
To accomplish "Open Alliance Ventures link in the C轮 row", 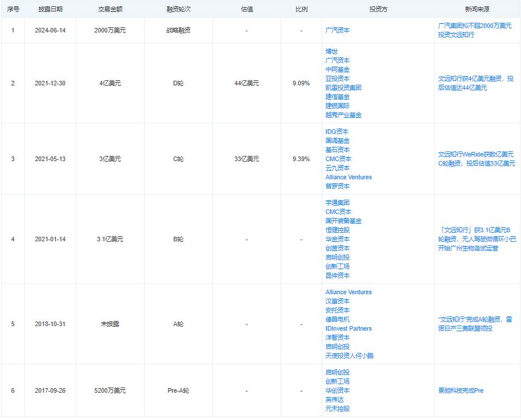I will [x=348, y=177].
